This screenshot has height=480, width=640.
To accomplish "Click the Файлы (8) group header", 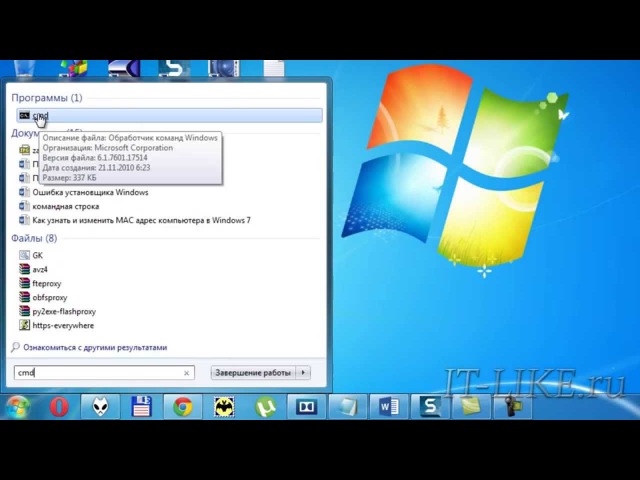I will (x=34, y=238).
